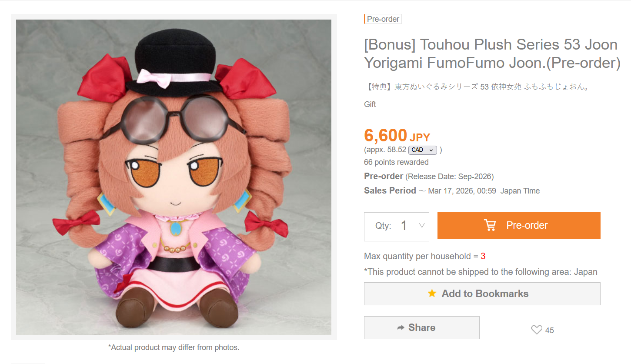
Task: Click the small Pre-order tag above the title
Action: click(383, 19)
